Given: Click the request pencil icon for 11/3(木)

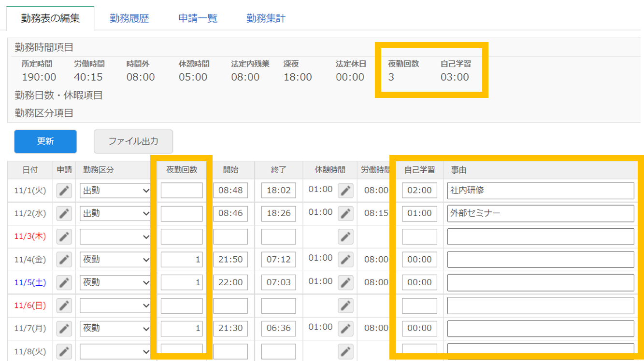Looking at the screenshot, I should coord(64,236).
